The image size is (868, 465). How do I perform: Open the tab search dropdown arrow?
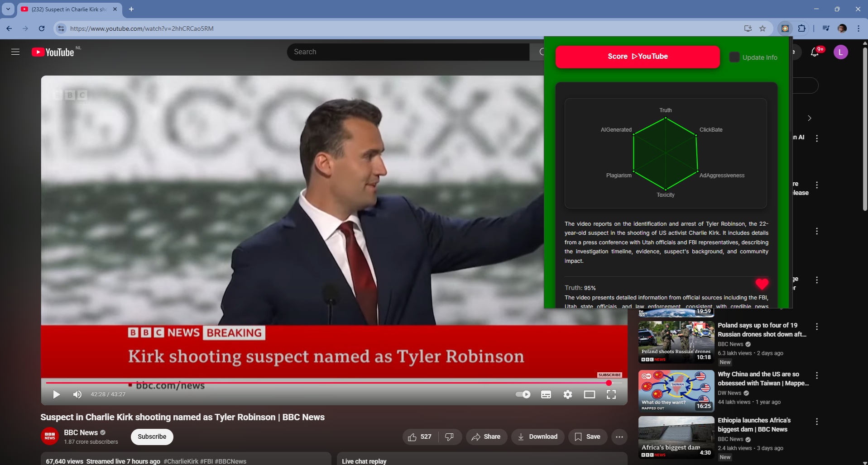tap(8, 9)
